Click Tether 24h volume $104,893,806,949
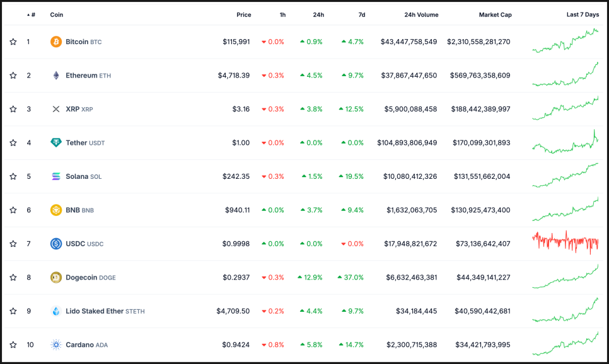 (x=407, y=142)
